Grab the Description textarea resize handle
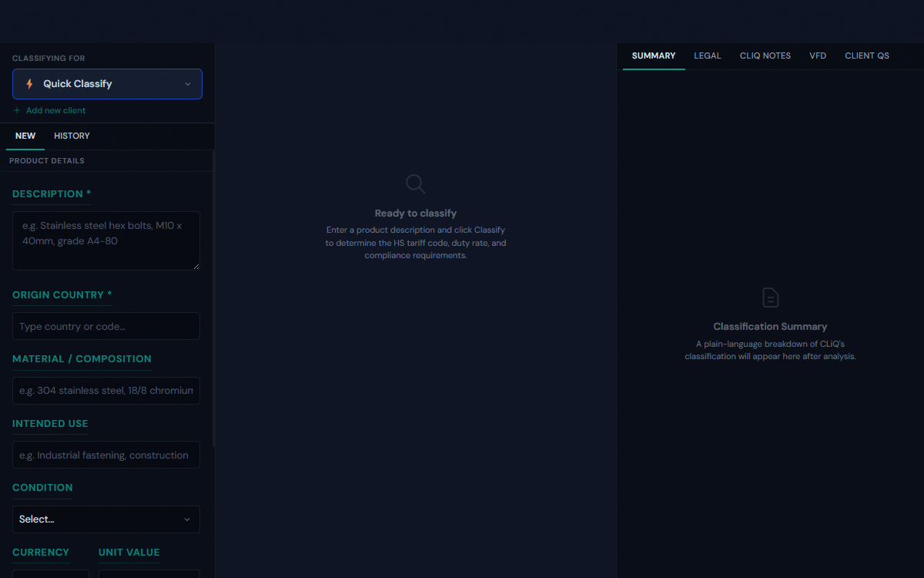This screenshot has width=924, height=578. point(196,267)
